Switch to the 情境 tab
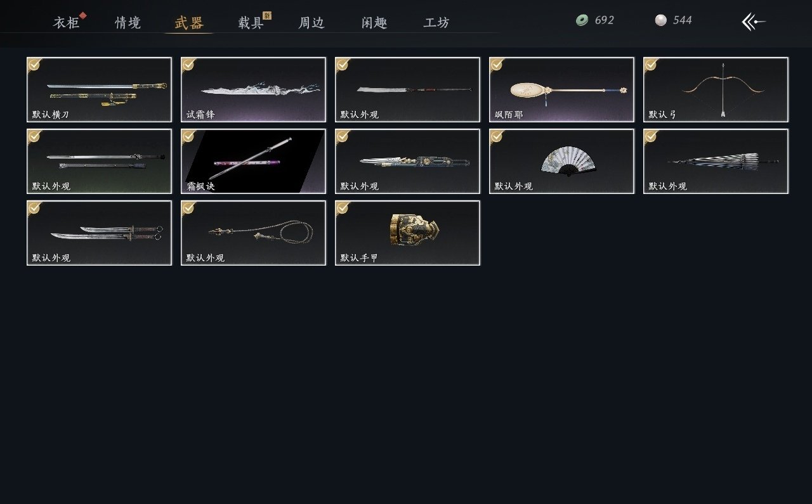Image resolution: width=812 pixels, height=504 pixels. 128,23
